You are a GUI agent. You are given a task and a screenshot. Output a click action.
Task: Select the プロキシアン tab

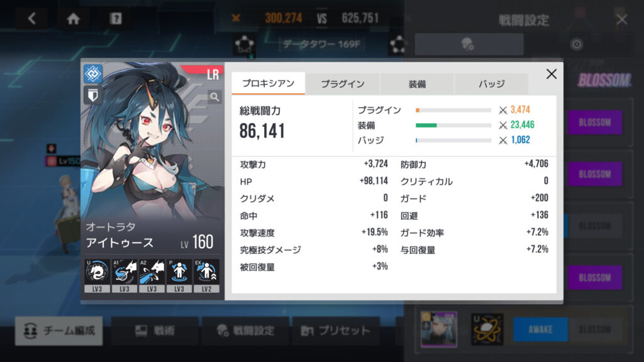pyautogui.click(x=268, y=84)
